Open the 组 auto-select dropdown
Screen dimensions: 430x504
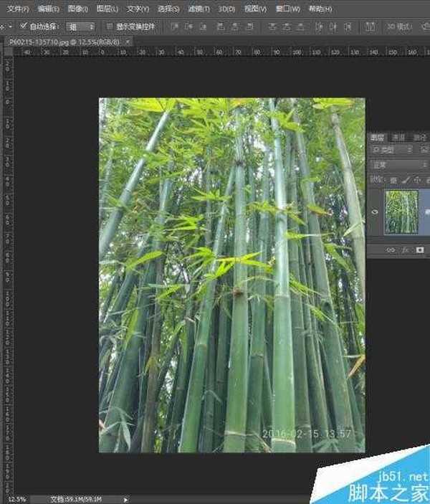(x=80, y=27)
